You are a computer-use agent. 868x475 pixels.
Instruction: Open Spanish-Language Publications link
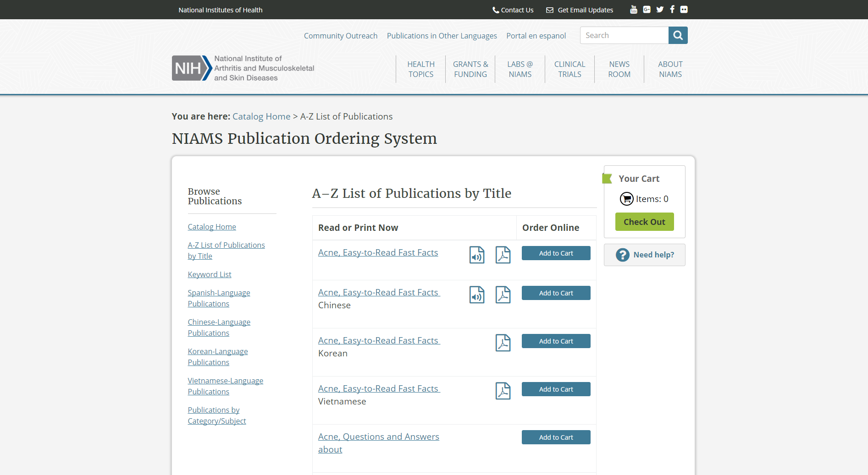[x=219, y=298]
